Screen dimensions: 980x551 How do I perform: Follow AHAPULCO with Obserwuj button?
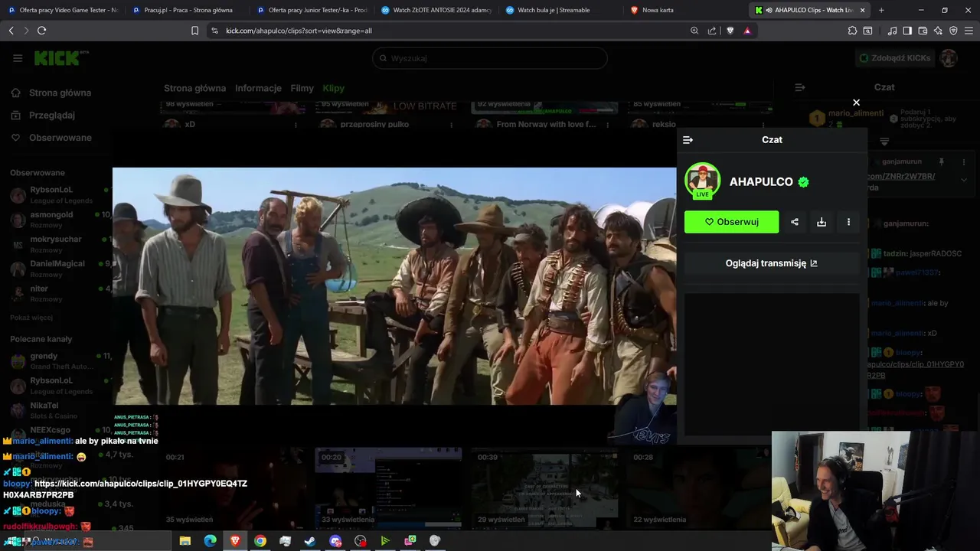(x=731, y=222)
